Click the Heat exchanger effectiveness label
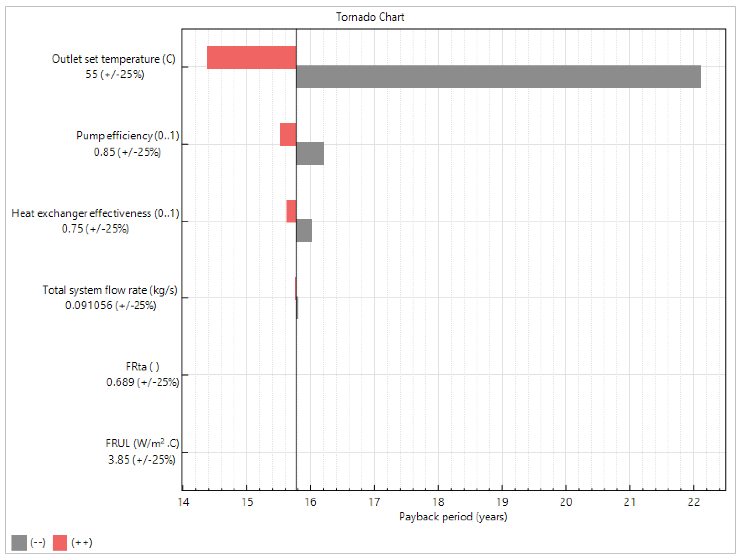The height and width of the screenshot is (560, 742). pos(95,213)
